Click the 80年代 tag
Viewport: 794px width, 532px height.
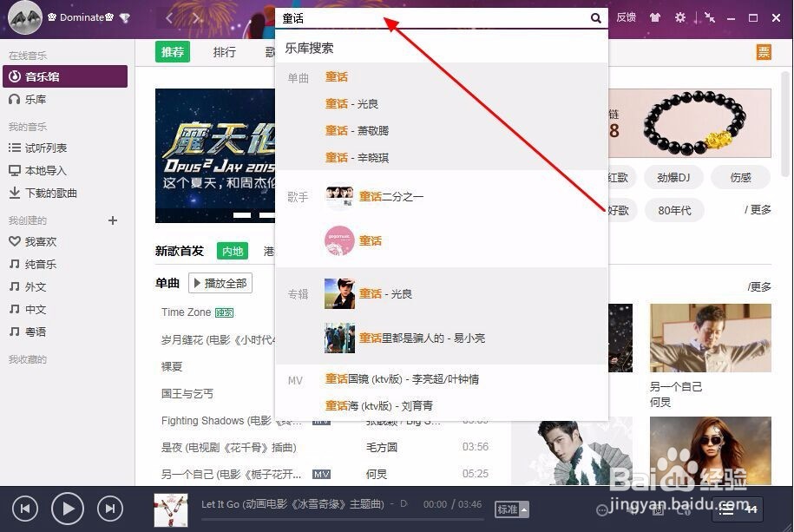674,210
